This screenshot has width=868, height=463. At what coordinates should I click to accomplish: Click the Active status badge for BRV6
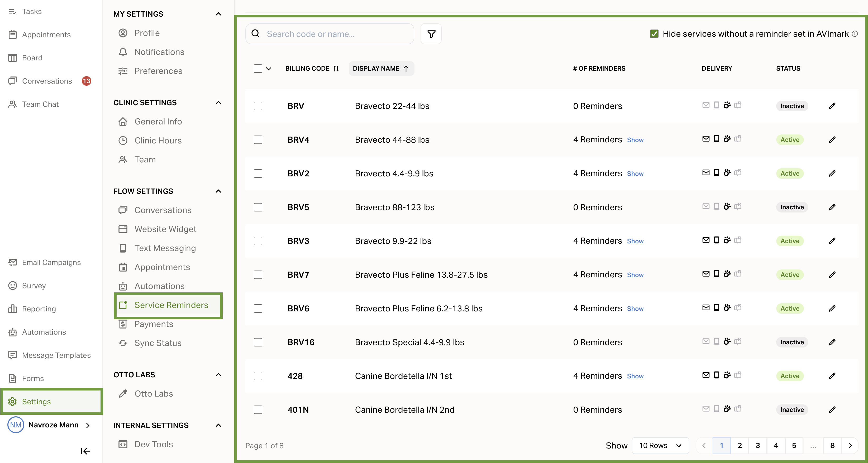click(790, 308)
